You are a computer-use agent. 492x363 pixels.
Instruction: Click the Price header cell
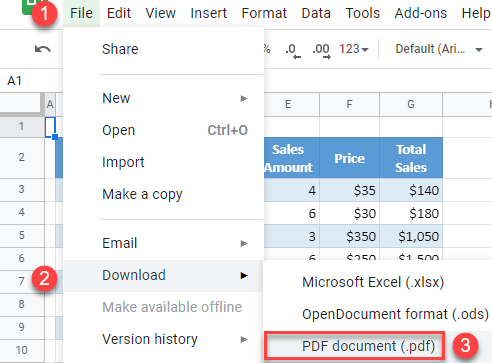coord(349,158)
